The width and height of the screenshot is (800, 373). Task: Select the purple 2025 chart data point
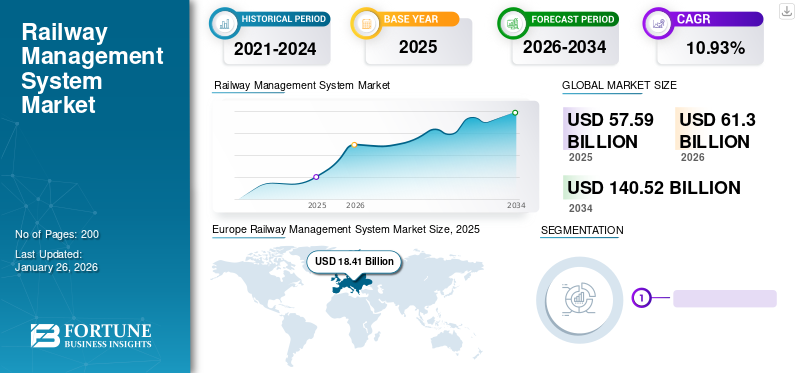pyautogui.click(x=316, y=177)
